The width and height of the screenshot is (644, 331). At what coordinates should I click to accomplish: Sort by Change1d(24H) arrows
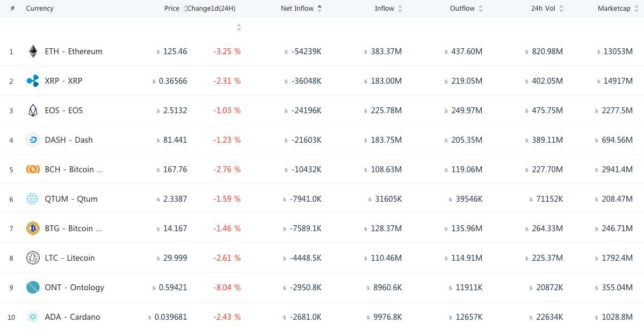click(x=239, y=27)
